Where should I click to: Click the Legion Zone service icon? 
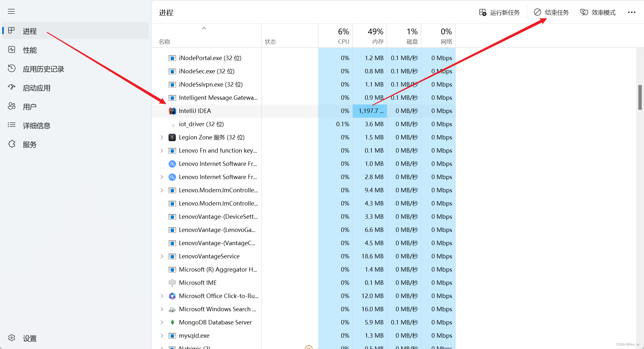[172, 138]
